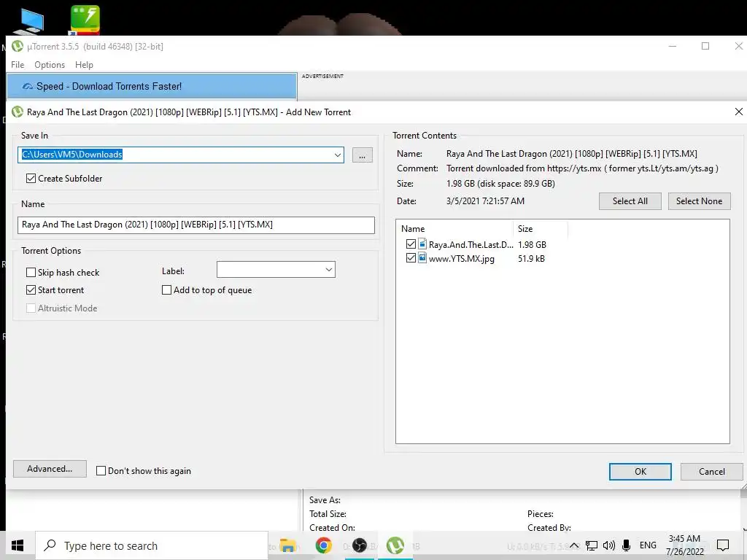Screen dimensions: 747x560
Task: Click the Pieces: label in main window
Action: (541, 514)
